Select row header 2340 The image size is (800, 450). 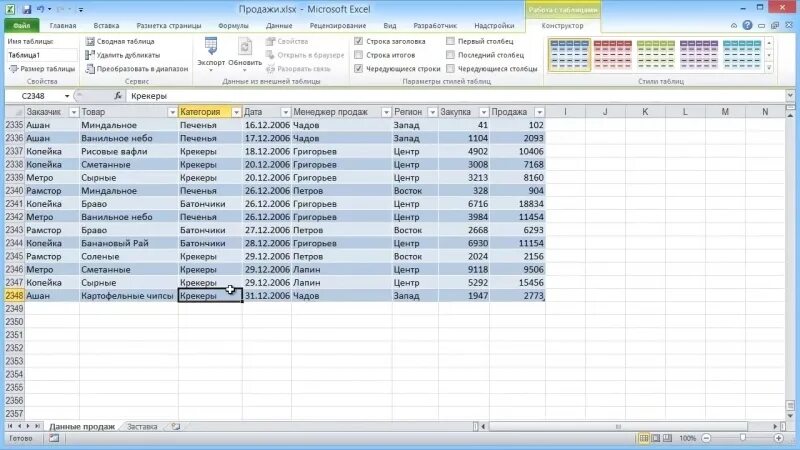point(14,191)
